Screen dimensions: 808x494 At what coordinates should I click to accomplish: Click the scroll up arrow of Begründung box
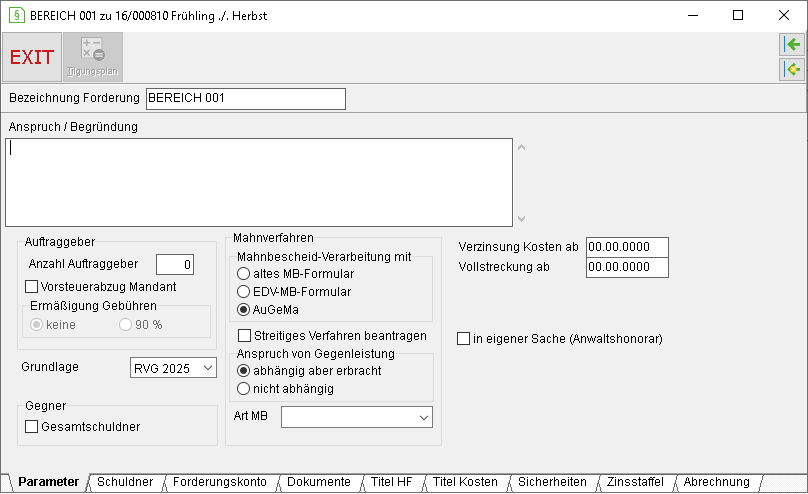pyautogui.click(x=521, y=147)
